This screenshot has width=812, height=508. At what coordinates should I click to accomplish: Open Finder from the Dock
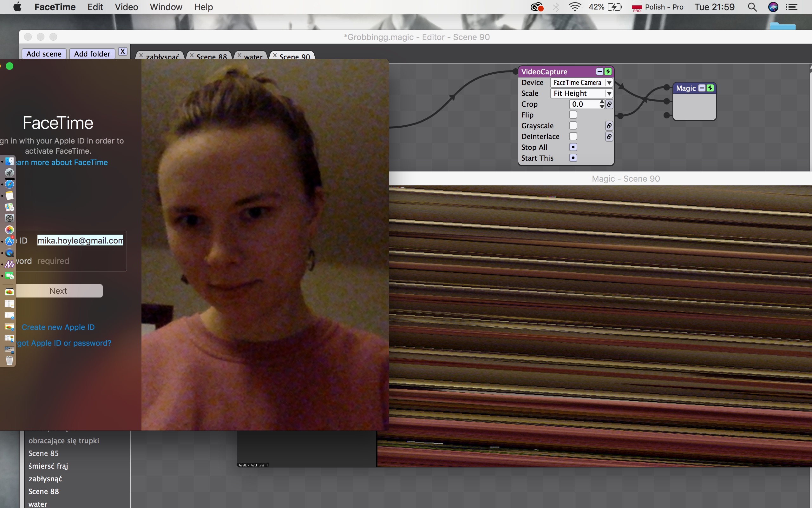coord(10,161)
